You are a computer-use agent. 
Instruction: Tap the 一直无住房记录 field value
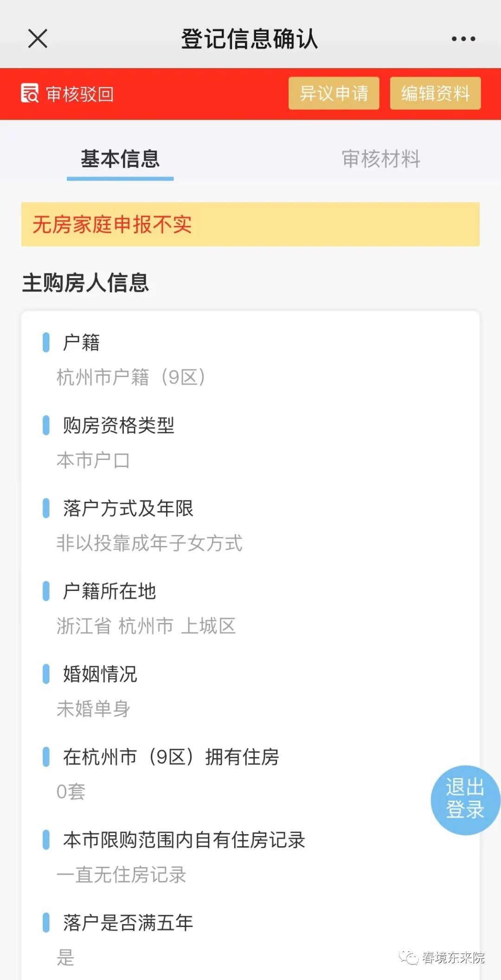121,875
